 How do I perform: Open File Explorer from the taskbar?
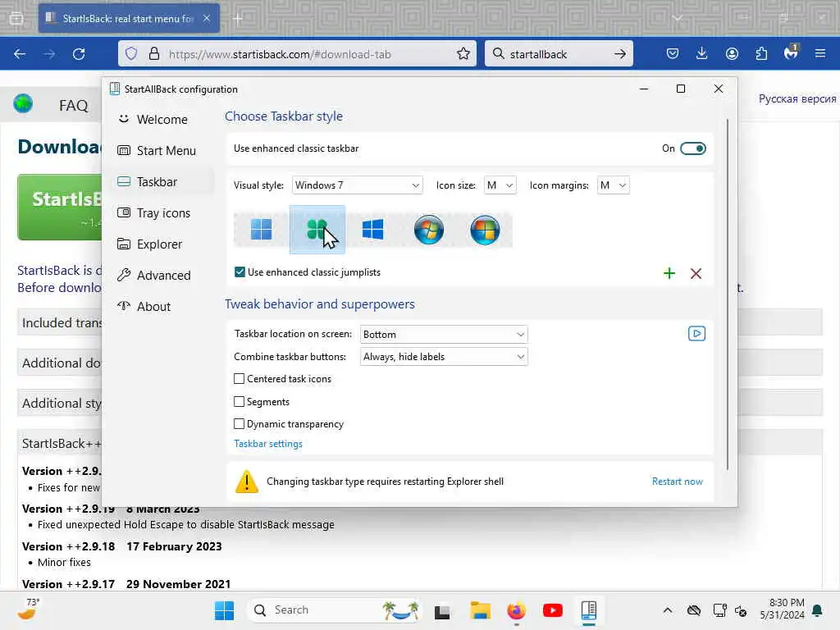[481, 610]
